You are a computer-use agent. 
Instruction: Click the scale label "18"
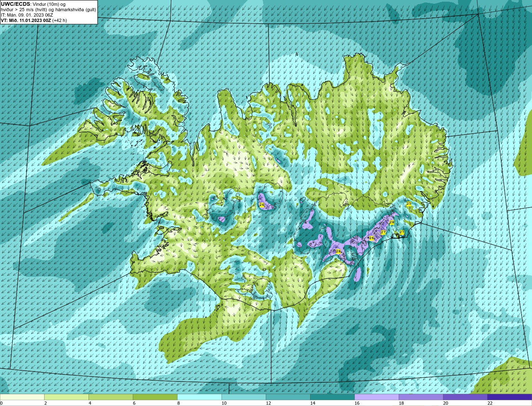(401, 403)
